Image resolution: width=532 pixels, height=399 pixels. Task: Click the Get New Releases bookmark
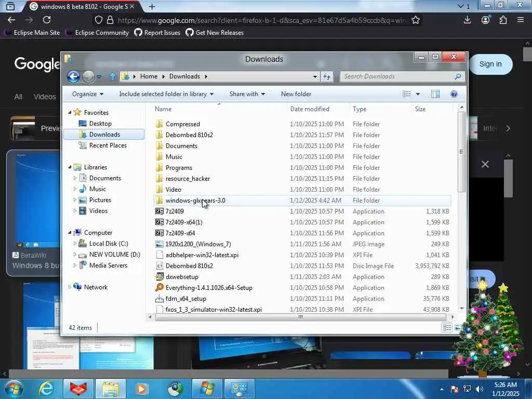pyautogui.click(x=215, y=33)
